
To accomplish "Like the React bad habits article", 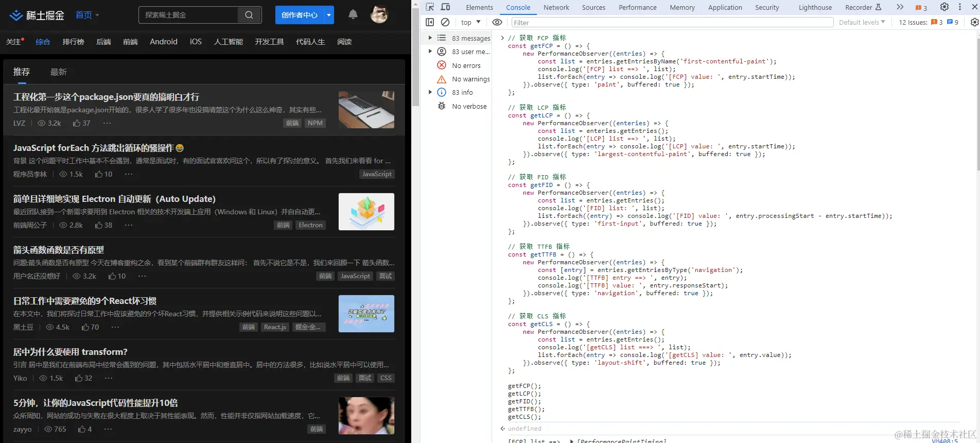I will [x=90, y=327].
